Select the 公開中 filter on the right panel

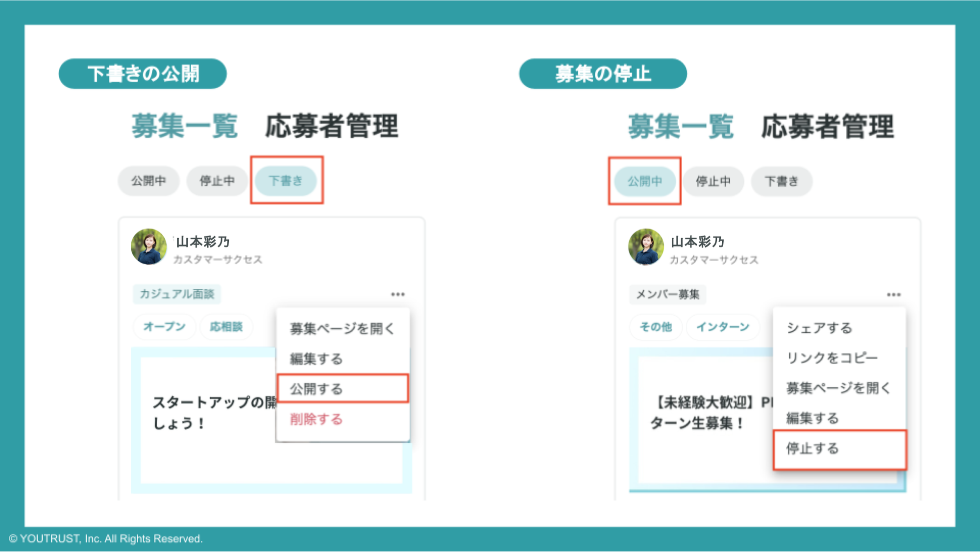645,181
